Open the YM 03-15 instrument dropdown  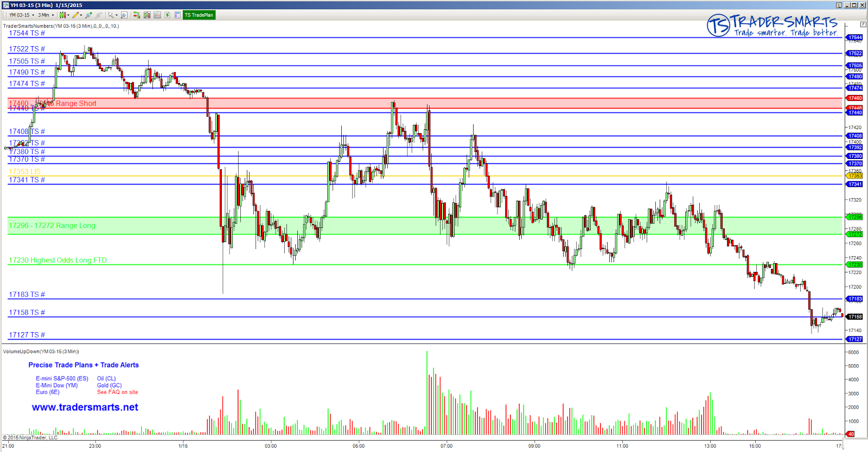[22, 15]
